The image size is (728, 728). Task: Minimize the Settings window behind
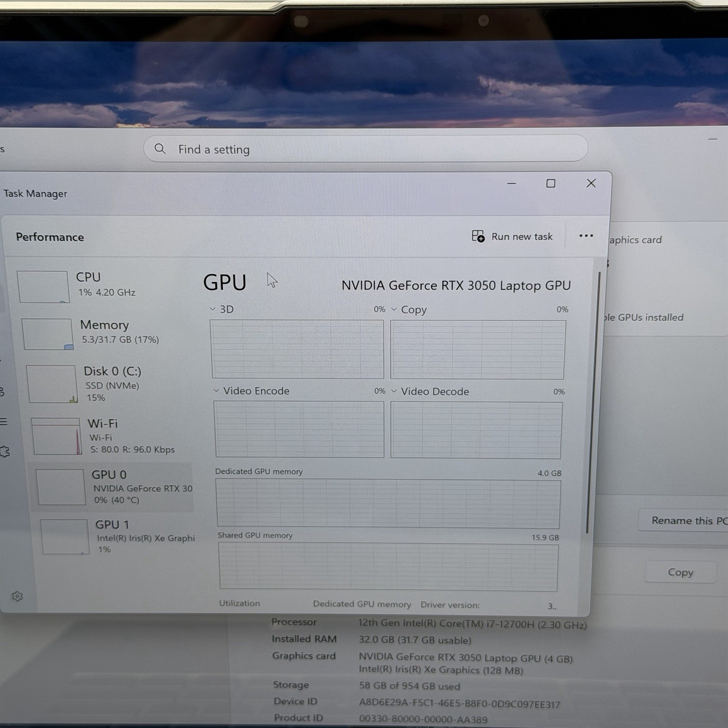coord(713,139)
